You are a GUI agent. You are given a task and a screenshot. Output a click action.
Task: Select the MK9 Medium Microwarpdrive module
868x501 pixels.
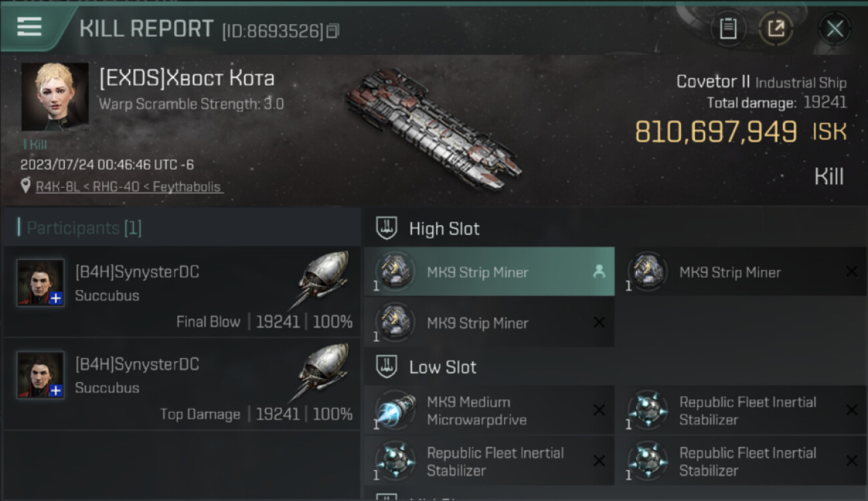(477, 411)
